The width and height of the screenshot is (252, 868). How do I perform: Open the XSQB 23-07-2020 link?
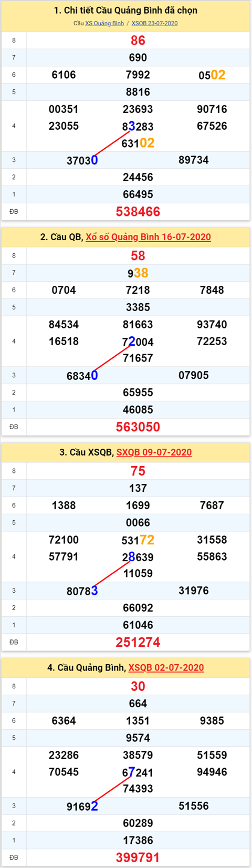[x=154, y=23]
